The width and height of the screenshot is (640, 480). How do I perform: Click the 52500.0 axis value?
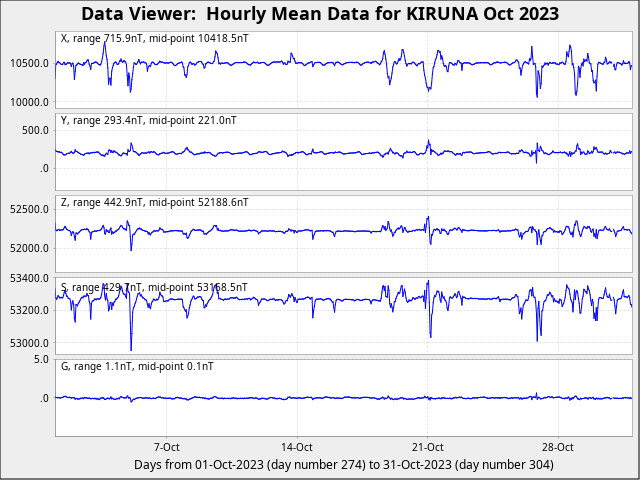(28, 209)
